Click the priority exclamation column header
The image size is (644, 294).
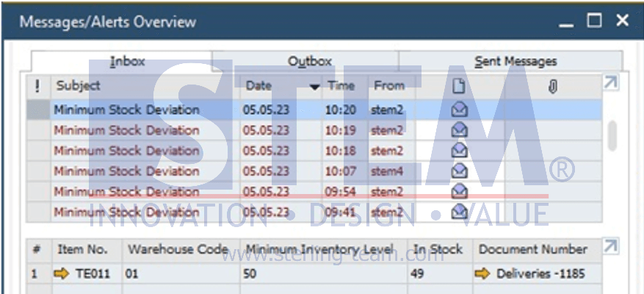point(37,86)
